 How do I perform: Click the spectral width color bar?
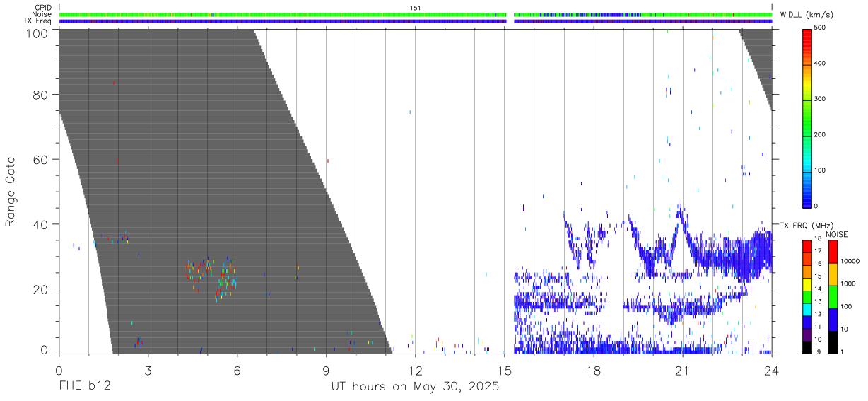click(x=807, y=117)
